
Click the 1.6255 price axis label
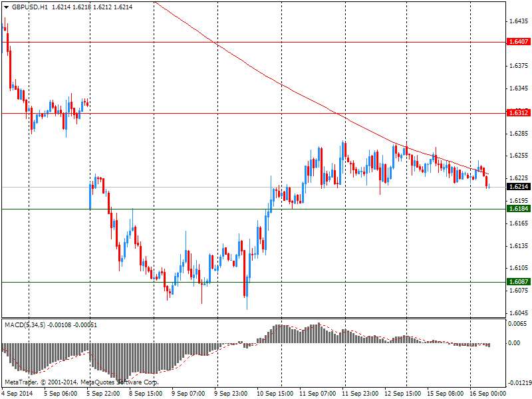(x=519, y=156)
